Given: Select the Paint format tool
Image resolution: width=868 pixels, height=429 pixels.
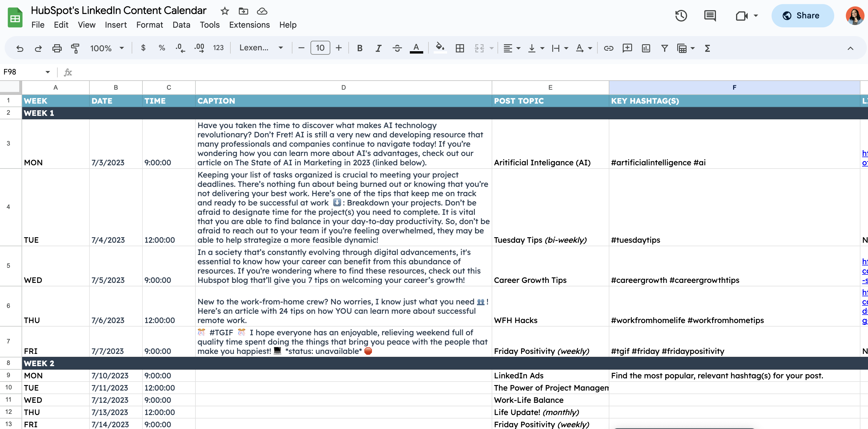Looking at the screenshot, I should (75, 48).
